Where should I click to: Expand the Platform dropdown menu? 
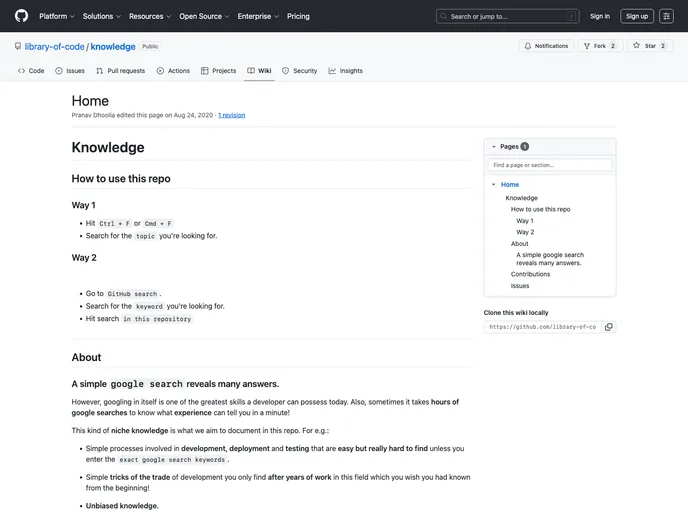click(57, 16)
